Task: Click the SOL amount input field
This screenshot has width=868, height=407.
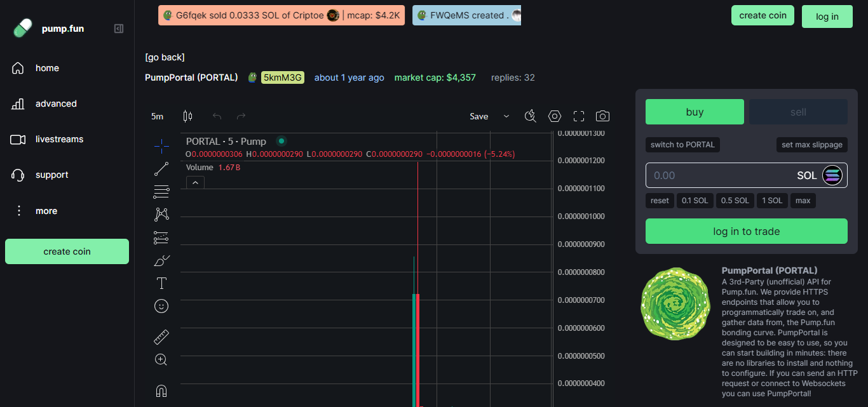Action: click(x=747, y=175)
